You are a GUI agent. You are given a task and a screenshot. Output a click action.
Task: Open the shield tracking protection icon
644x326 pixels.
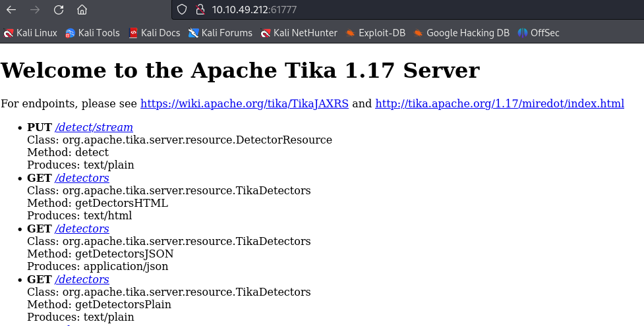point(181,9)
